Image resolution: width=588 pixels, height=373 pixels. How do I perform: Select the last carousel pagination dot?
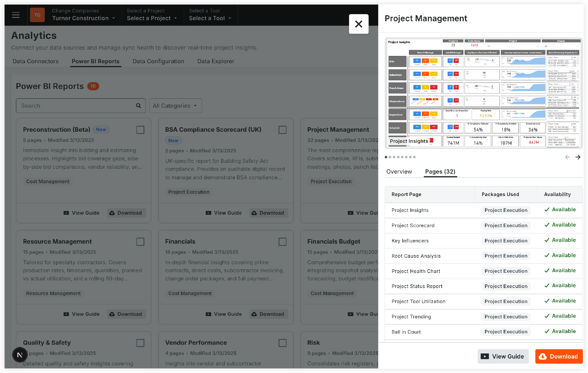pos(414,157)
